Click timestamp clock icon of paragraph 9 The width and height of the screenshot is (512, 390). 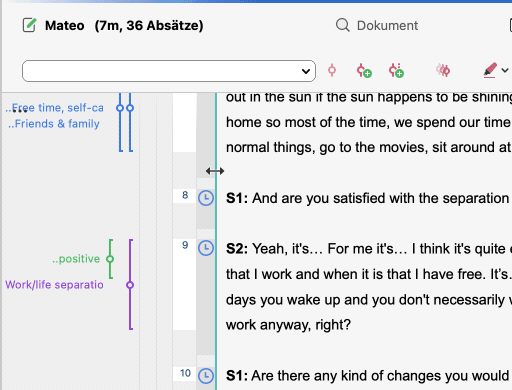[206, 248]
